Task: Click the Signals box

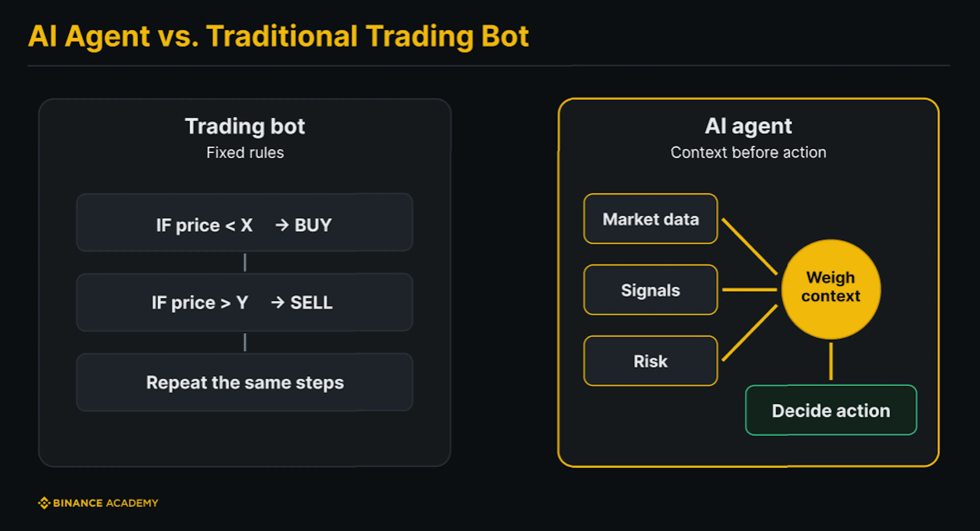Action: [651, 290]
